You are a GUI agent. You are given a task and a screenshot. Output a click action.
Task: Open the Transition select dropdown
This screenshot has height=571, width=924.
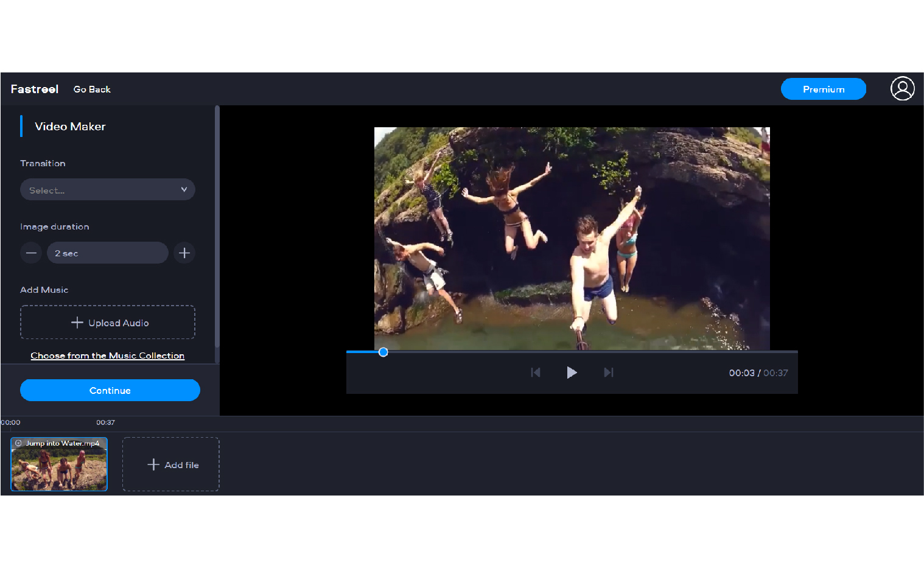coord(108,189)
